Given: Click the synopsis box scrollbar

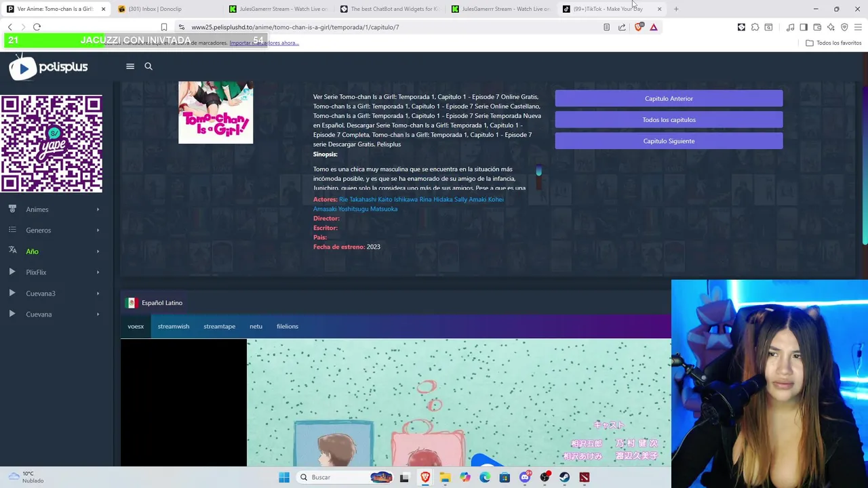Looking at the screenshot, I should point(539,171).
